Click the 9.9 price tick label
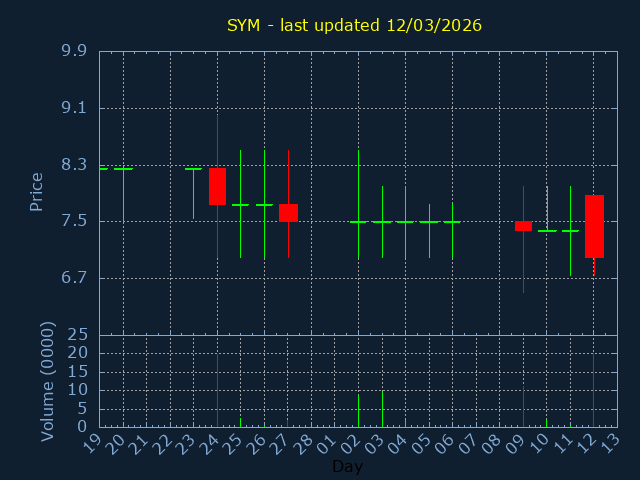 [73, 51]
